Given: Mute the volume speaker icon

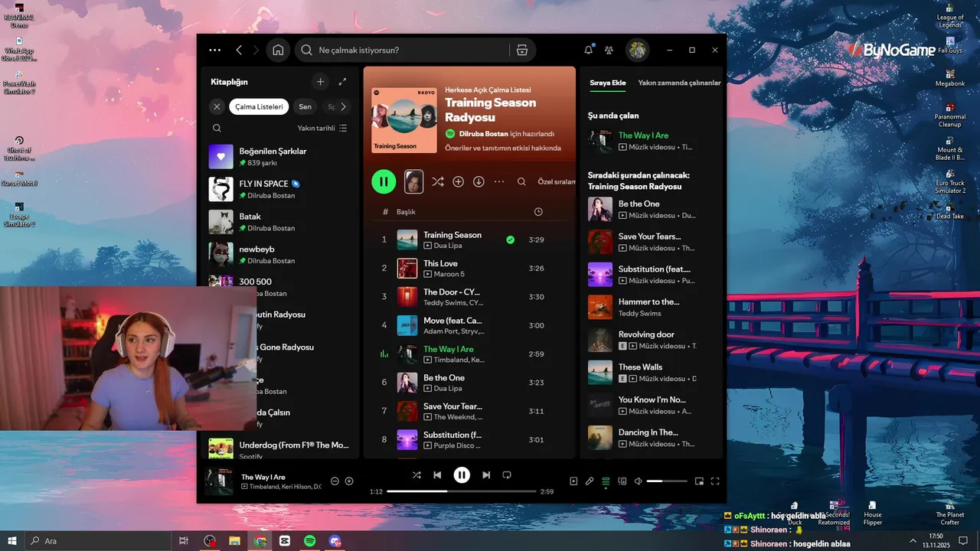Looking at the screenshot, I should (x=639, y=481).
